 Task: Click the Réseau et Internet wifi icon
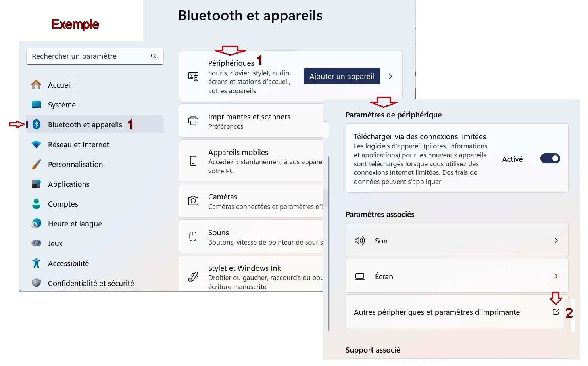coord(36,144)
